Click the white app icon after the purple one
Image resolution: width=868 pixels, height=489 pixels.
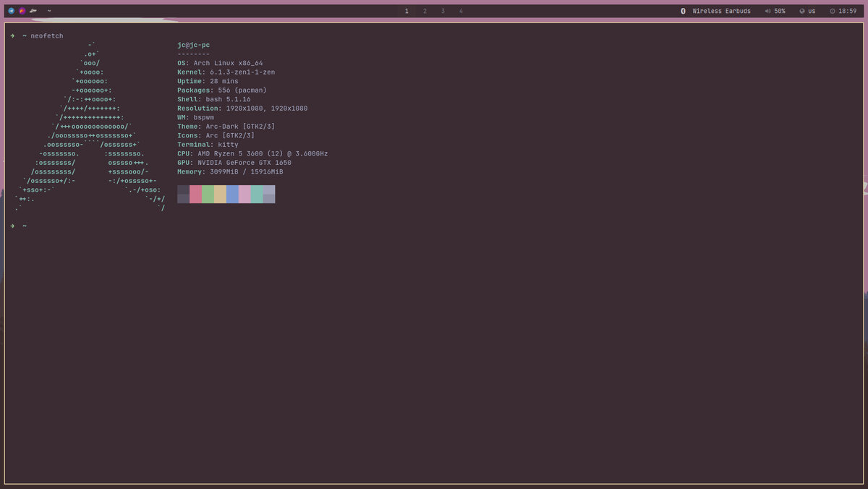tap(33, 11)
